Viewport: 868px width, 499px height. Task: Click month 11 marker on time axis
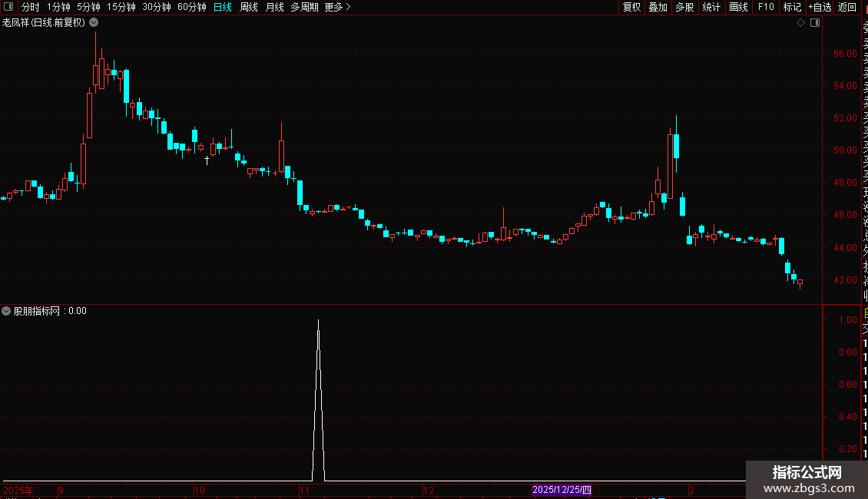pos(304,490)
